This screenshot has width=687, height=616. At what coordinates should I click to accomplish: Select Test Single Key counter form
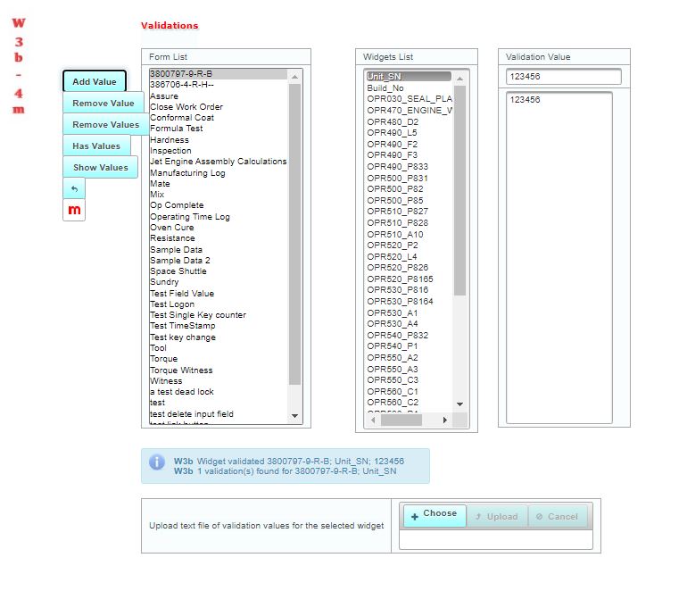[x=219, y=315]
